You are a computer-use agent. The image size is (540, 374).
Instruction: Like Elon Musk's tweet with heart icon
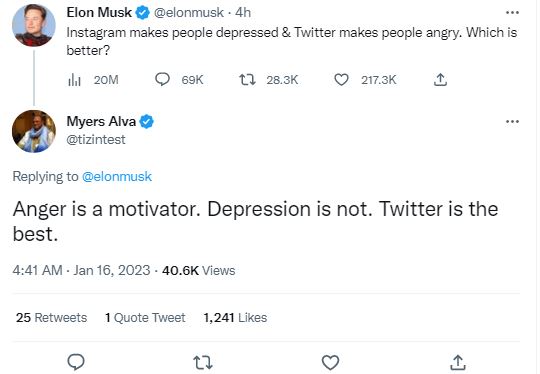[341, 80]
